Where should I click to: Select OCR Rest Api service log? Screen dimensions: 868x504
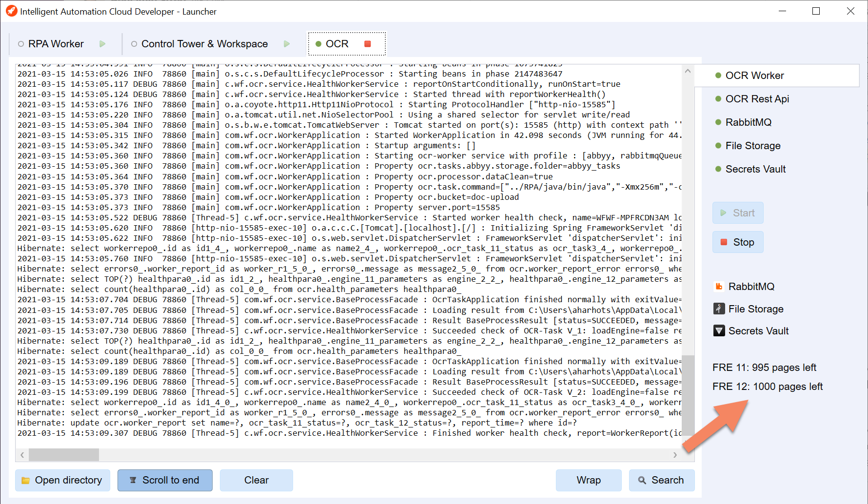click(777, 99)
